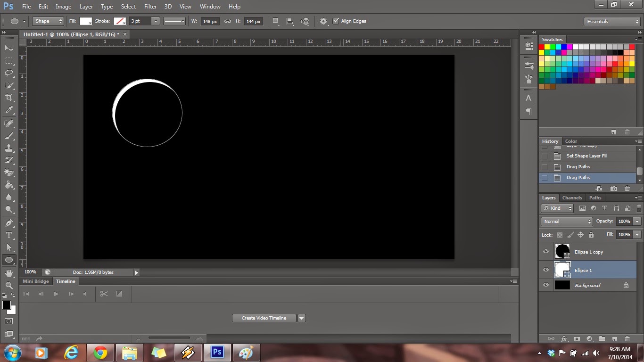Open dropdown arrow next to Create Video Timeline
Viewport: 644px width, 362px height.
pyautogui.click(x=302, y=318)
